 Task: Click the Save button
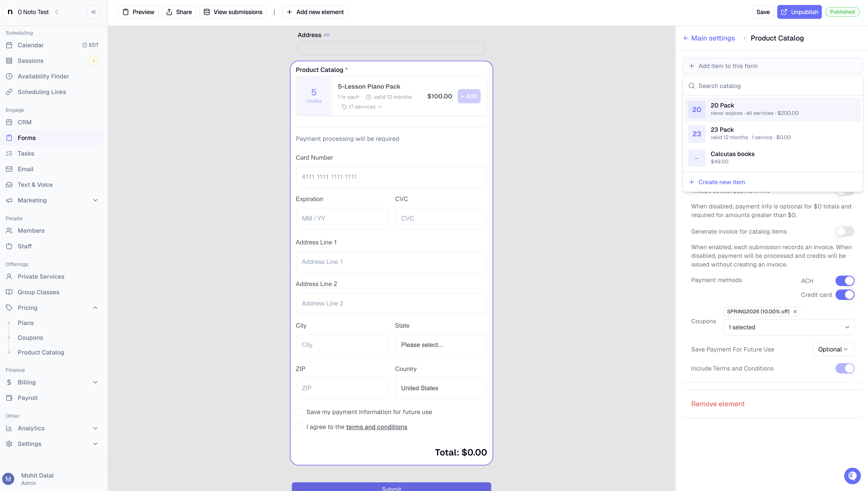(763, 12)
